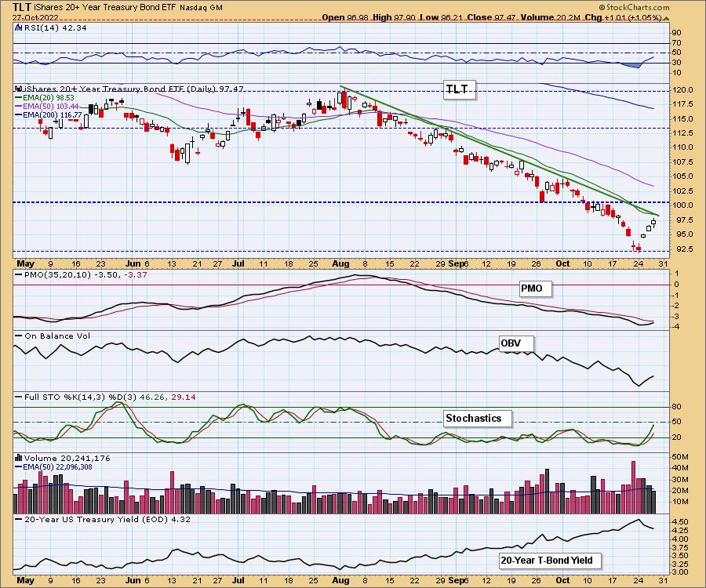The width and height of the screenshot is (706, 588).
Task: Click the tallest volume bar in late October
Action: [634, 487]
